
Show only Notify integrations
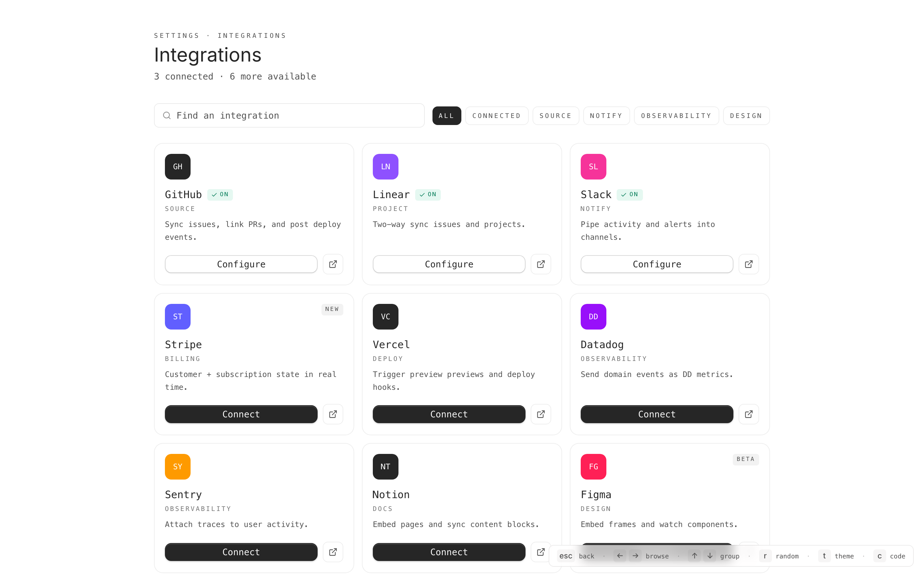(x=606, y=116)
